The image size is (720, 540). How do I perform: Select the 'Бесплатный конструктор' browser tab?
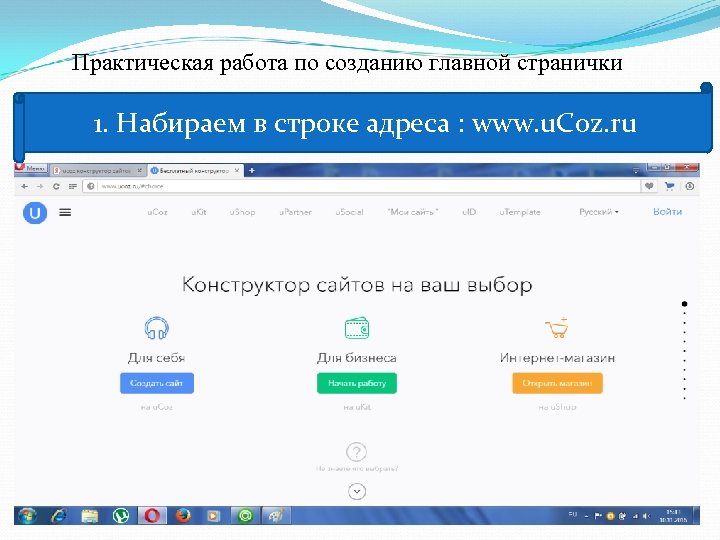pyautogui.click(x=193, y=170)
